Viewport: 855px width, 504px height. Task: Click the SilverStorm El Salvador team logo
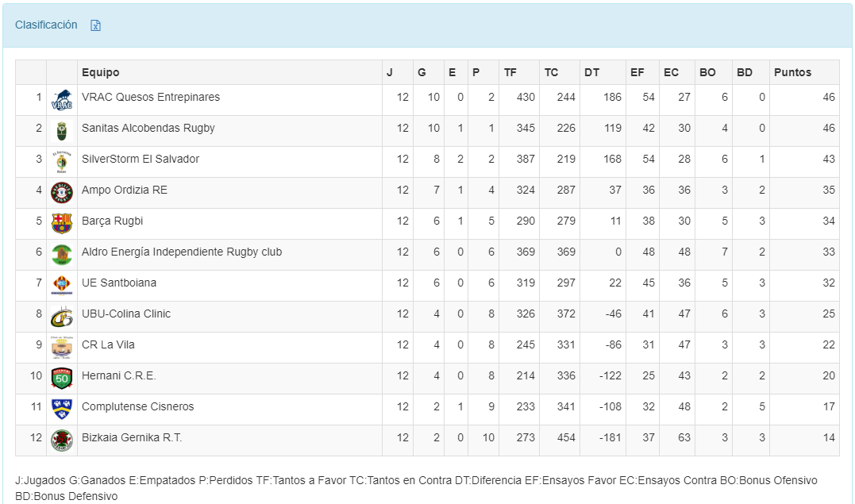61,162
